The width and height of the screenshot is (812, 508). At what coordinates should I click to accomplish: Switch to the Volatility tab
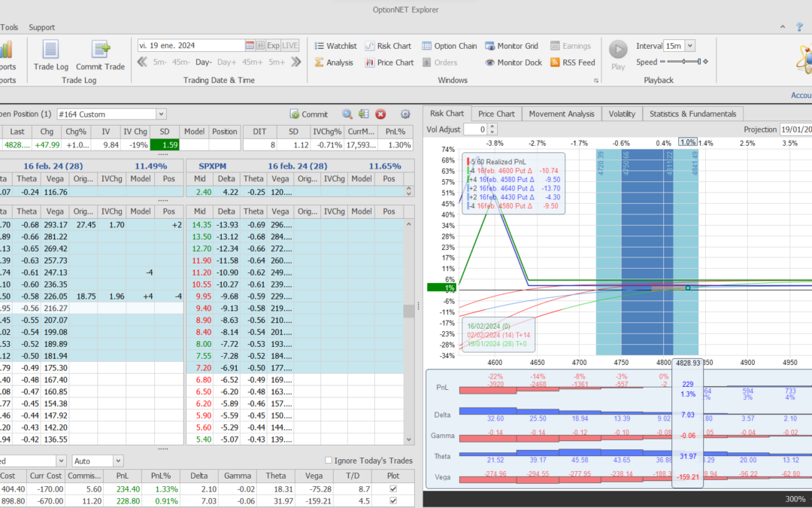(622, 114)
